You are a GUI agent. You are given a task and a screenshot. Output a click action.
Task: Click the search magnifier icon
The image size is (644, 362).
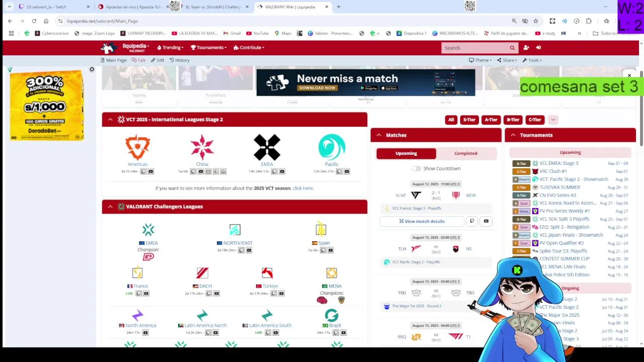tap(512, 48)
